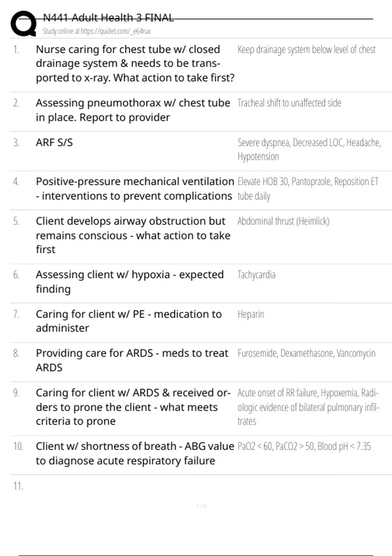Select the airway obstruction question

pyautogui.click(x=133, y=235)
